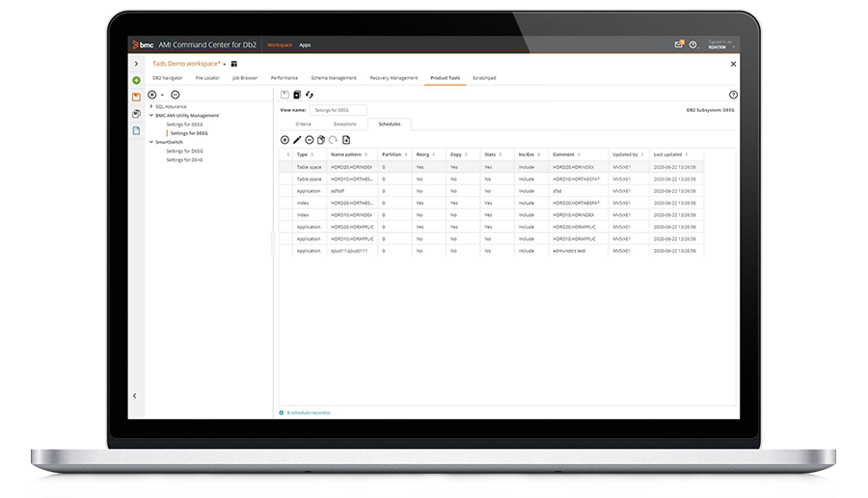Expand the SQL Assurance tree node
The image size is (868, 498).
click(x=150, y=106)
